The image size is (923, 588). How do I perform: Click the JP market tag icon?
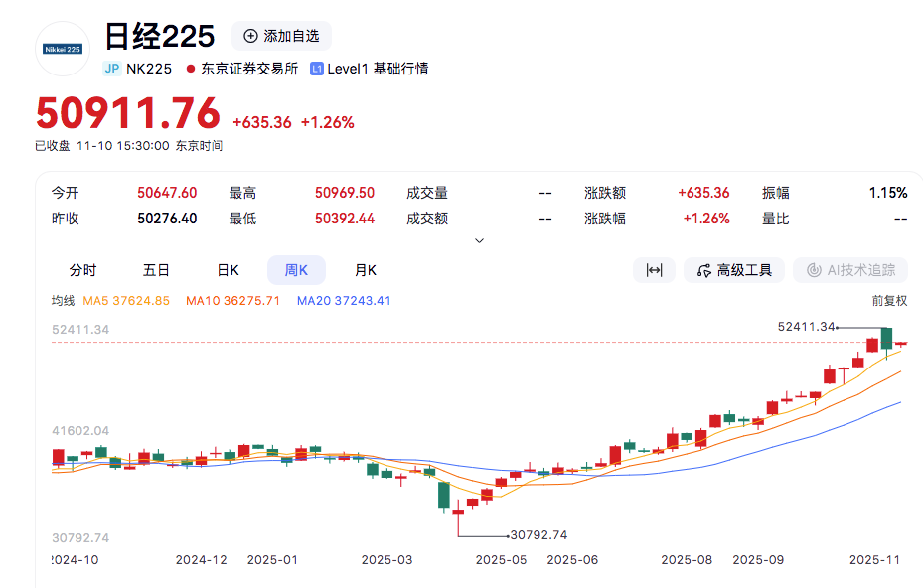pyautogui.click(x=112, y=69)
